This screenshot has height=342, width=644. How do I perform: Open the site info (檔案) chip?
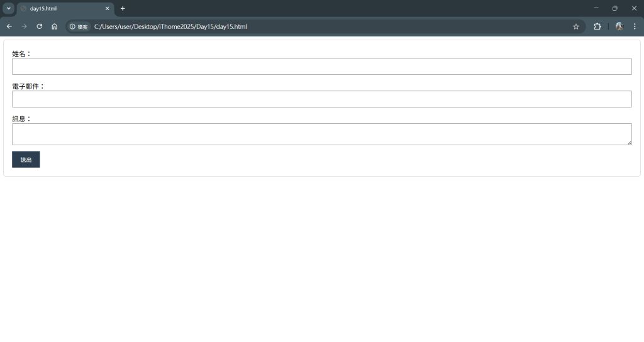pos(79,26)
